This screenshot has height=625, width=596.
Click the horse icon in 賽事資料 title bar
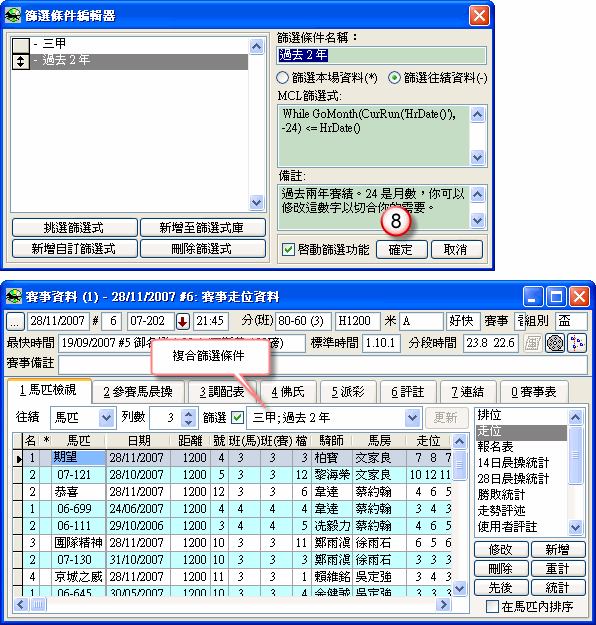tap(14, 297)
